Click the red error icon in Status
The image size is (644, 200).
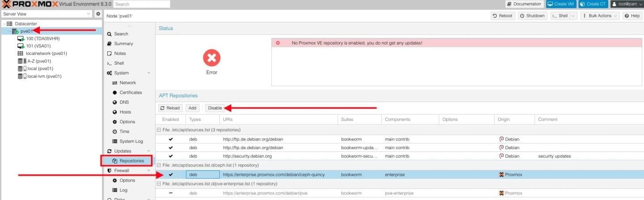(212, 58)
